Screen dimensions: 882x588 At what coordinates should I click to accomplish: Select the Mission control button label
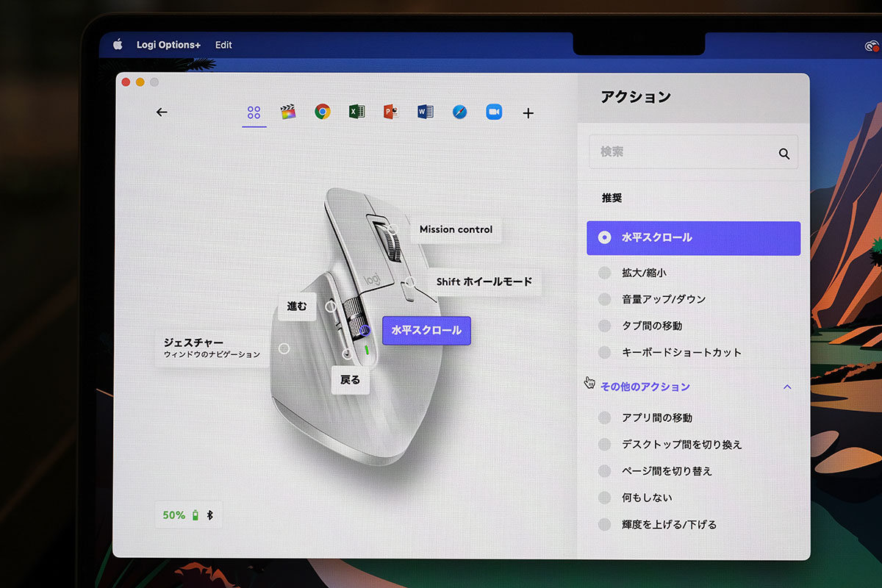click(x=456, y=229)
